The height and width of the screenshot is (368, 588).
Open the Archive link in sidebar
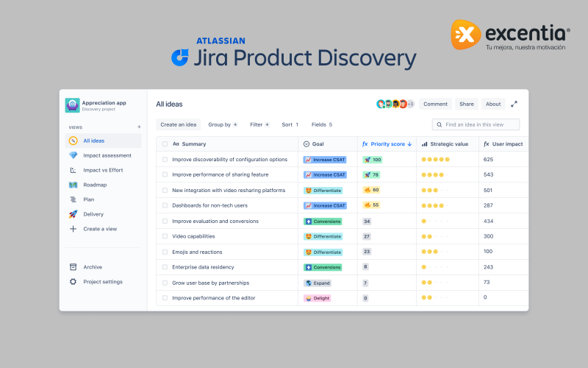click(x=93, y=267)
